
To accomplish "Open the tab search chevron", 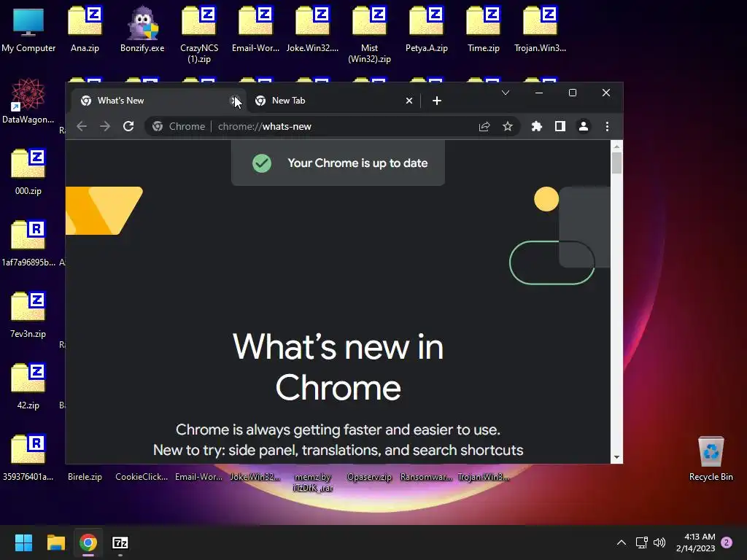I will (x=506, y=93).
